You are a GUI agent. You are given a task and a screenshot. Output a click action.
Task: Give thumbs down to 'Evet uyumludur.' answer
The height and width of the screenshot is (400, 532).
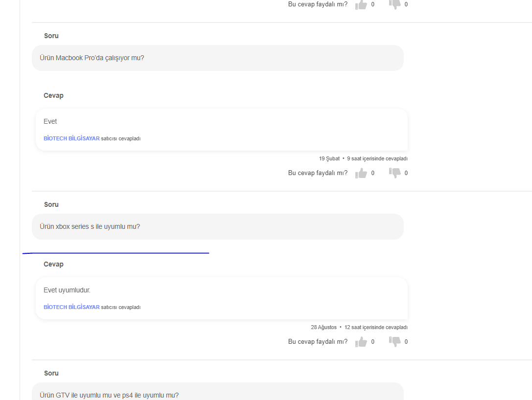click(394, 341)
